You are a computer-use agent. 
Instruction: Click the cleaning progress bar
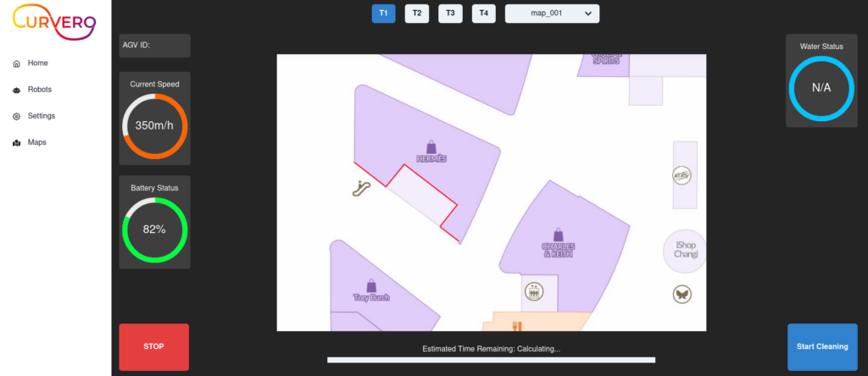tap(491, 360)
